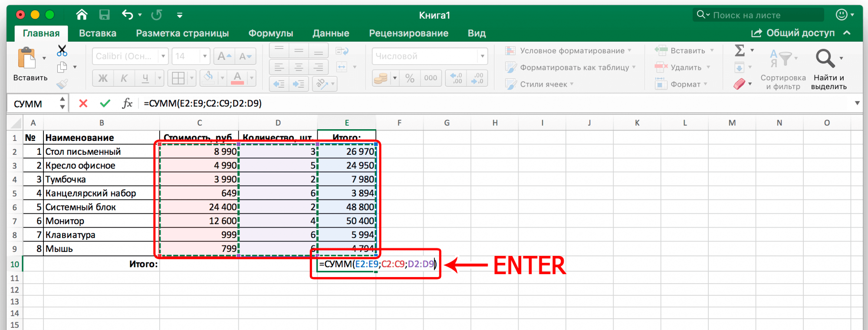Confirm formula with green checkmark
The width and height of the screenshot is (868, 330).
click(x=105, y=103)
